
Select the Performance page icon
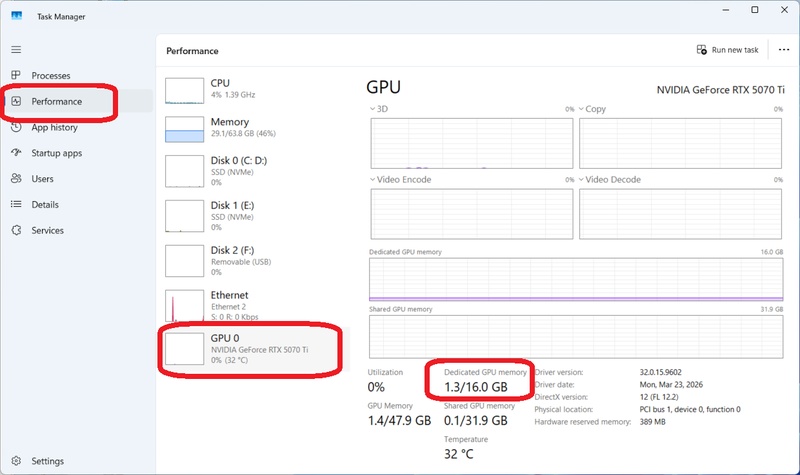[16, 101]
